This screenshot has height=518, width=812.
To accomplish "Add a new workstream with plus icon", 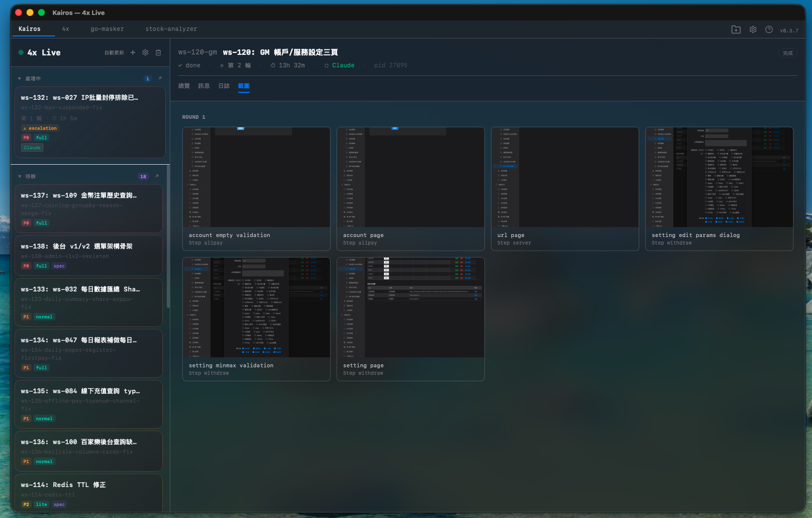I will click(133, 52).
